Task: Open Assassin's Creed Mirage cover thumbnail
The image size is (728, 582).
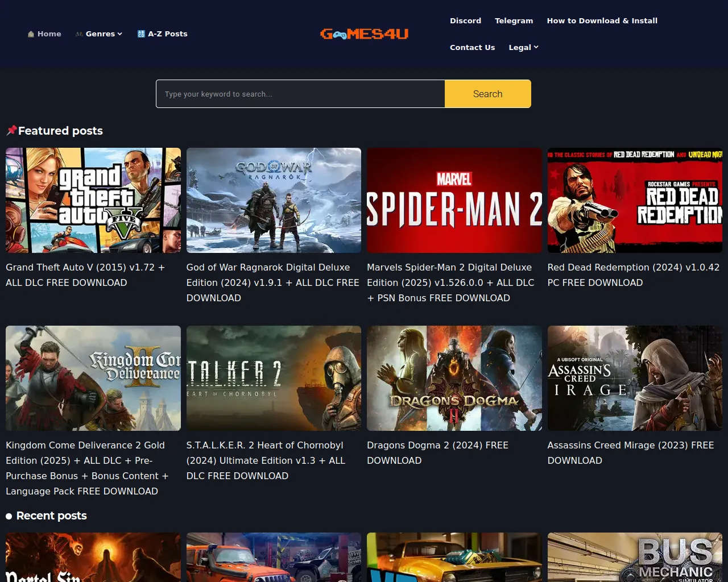Action: click(x=635, y=378)
